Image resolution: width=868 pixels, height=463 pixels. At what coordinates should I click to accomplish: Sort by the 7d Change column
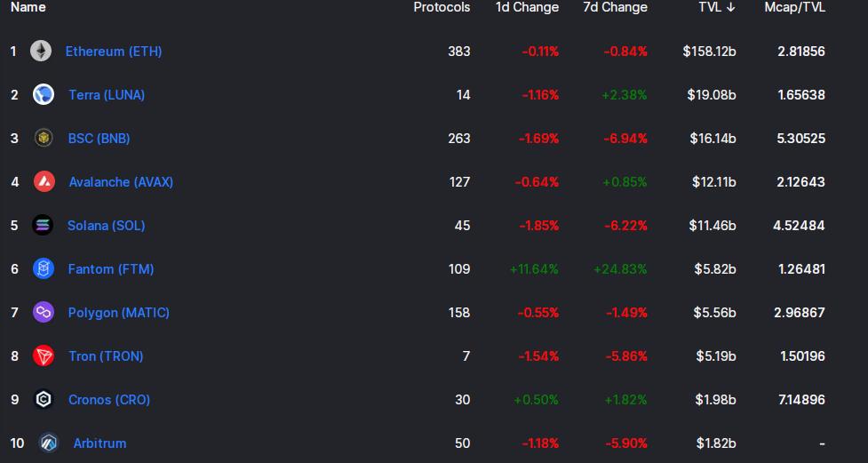[x=615, y=7]
